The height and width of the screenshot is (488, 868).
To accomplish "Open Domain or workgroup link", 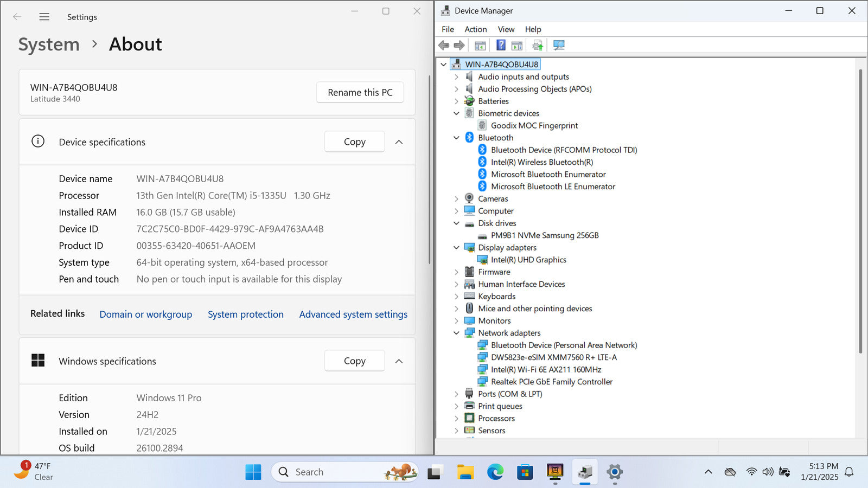I will [146, 314].
